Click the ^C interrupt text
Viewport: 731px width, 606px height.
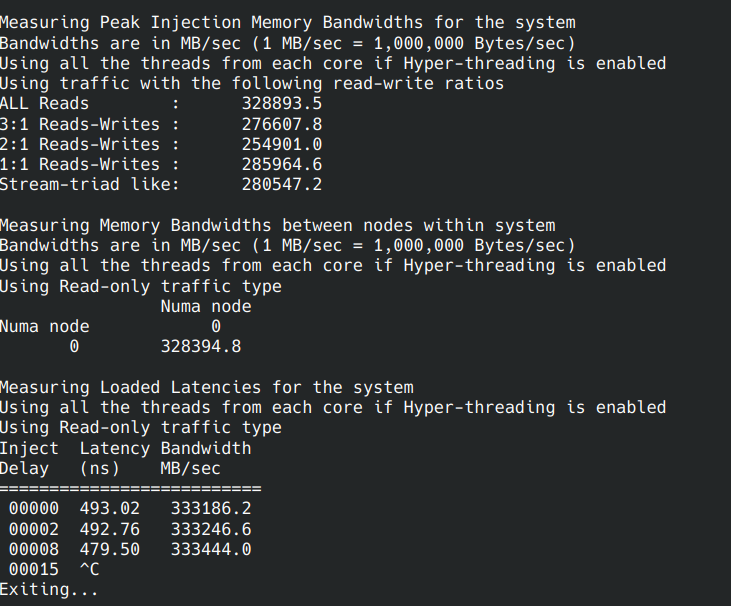(x=89, y=569)
